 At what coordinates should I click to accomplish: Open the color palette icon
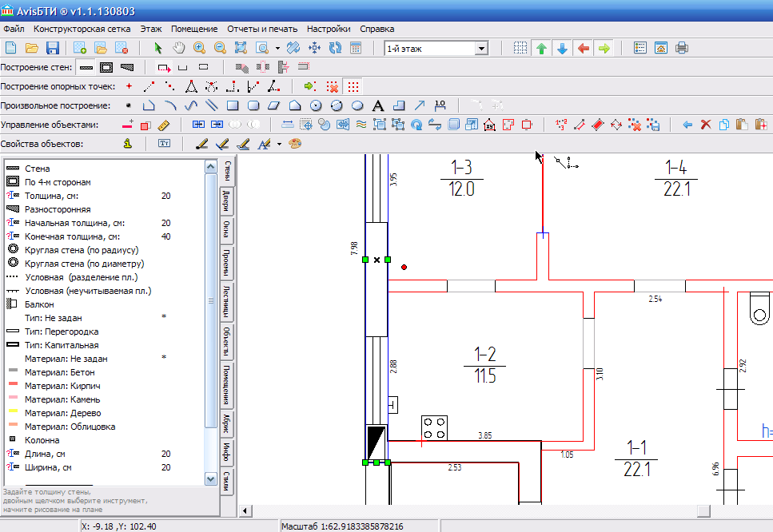pyautogui.click(x=295, y=144)
